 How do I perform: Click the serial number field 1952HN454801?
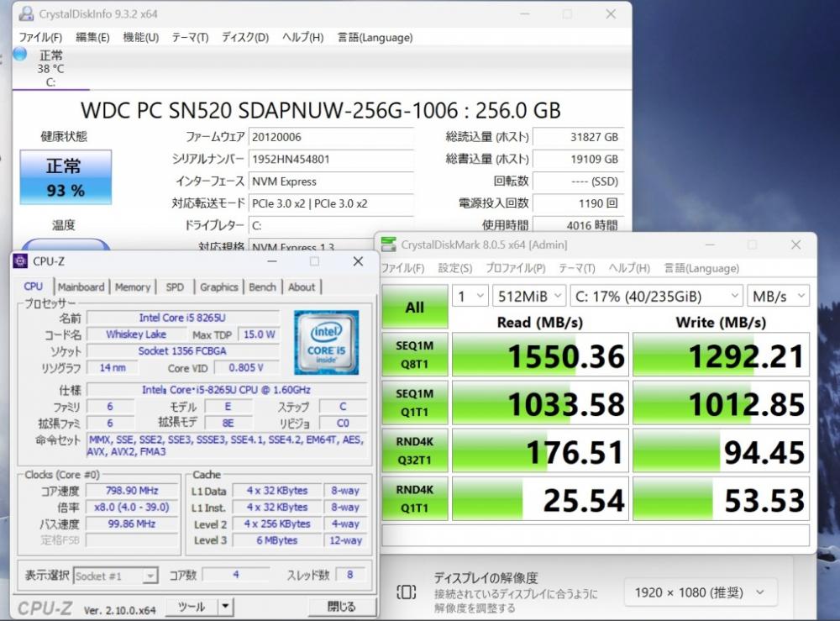[331, 159]
